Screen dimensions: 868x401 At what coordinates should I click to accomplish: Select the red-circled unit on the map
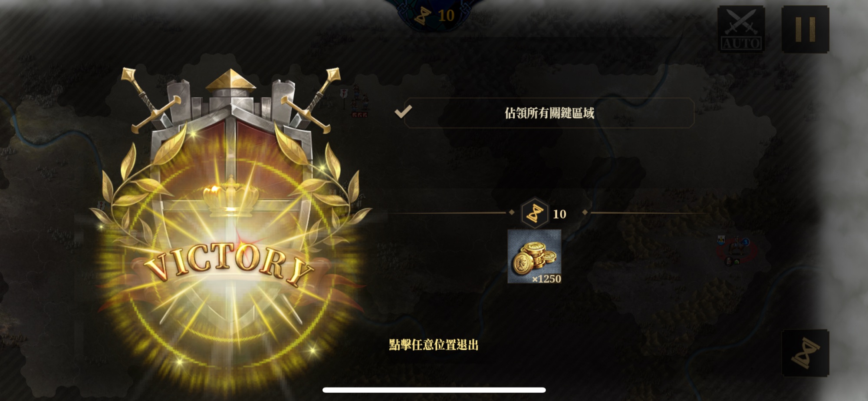coord(736,251)
